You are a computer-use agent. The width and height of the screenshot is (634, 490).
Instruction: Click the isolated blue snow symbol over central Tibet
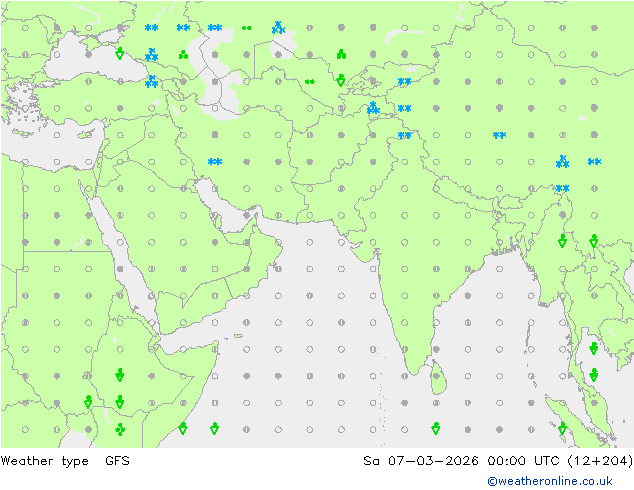499,135
